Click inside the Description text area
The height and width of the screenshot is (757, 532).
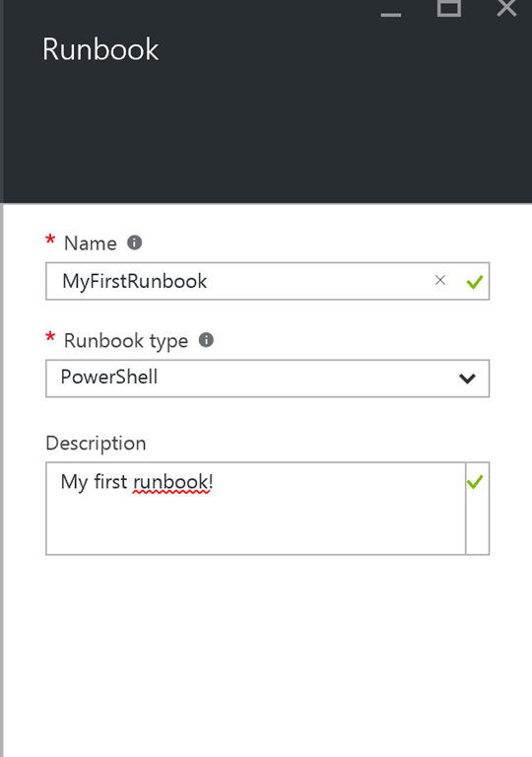tap(256, 509)
